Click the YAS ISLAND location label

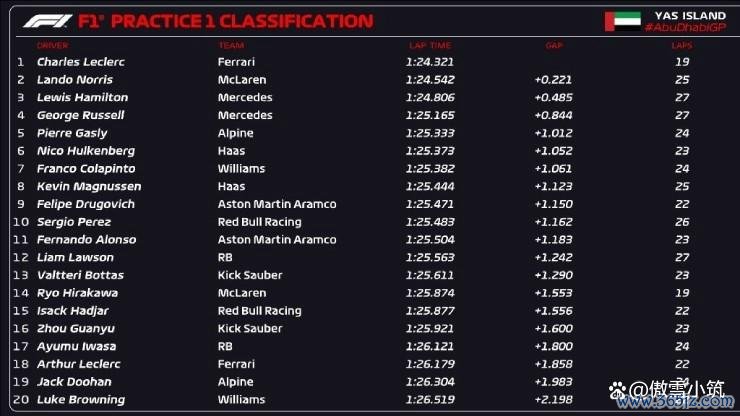[690, 16]
